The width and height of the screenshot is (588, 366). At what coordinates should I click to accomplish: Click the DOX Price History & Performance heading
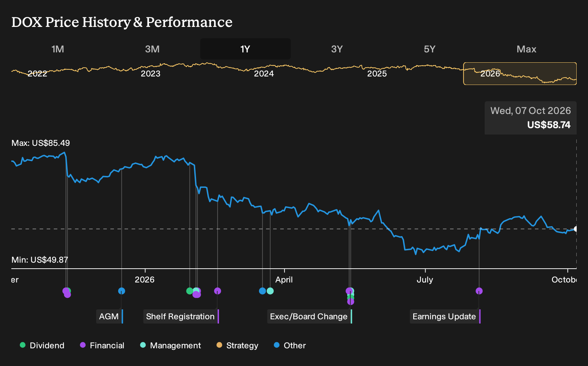click(122, 22)
